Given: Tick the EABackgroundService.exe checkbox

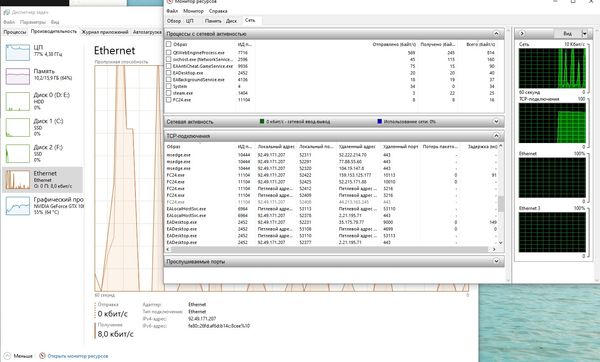Looking at the screenshot, I should 168,80.
